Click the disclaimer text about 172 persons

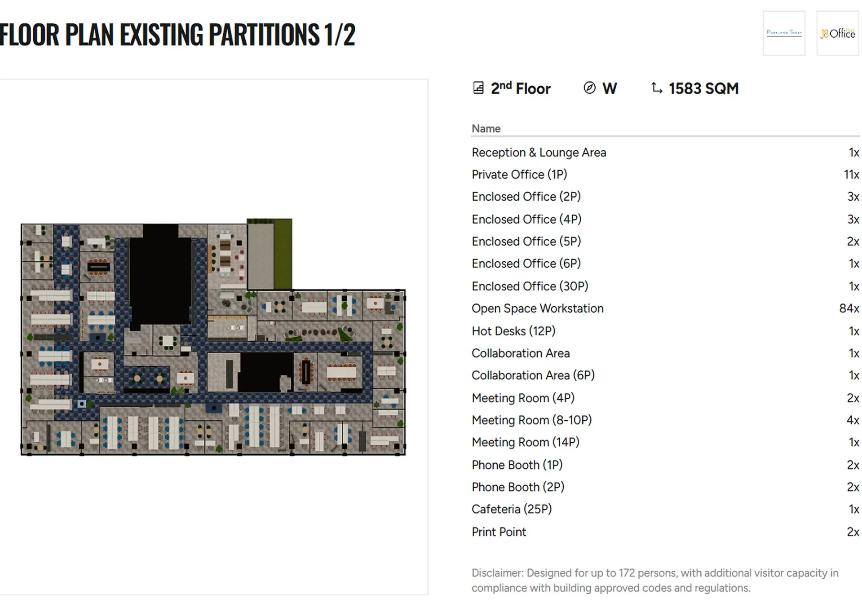[654, 580]
